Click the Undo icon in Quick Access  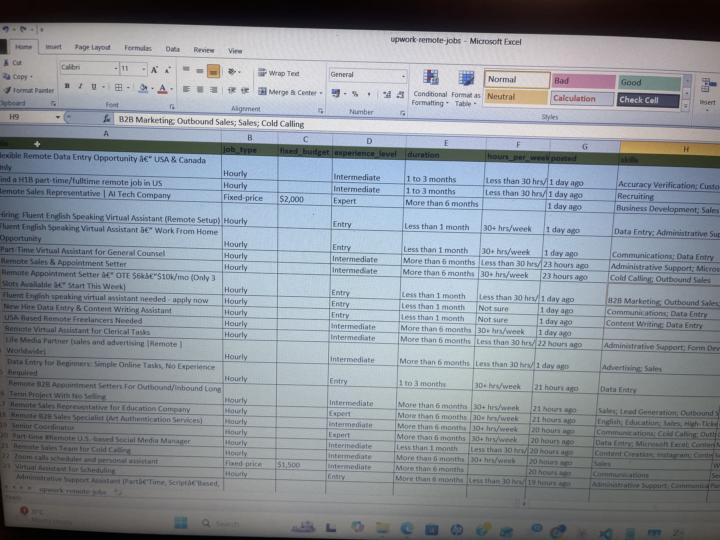tap(6, 28)
